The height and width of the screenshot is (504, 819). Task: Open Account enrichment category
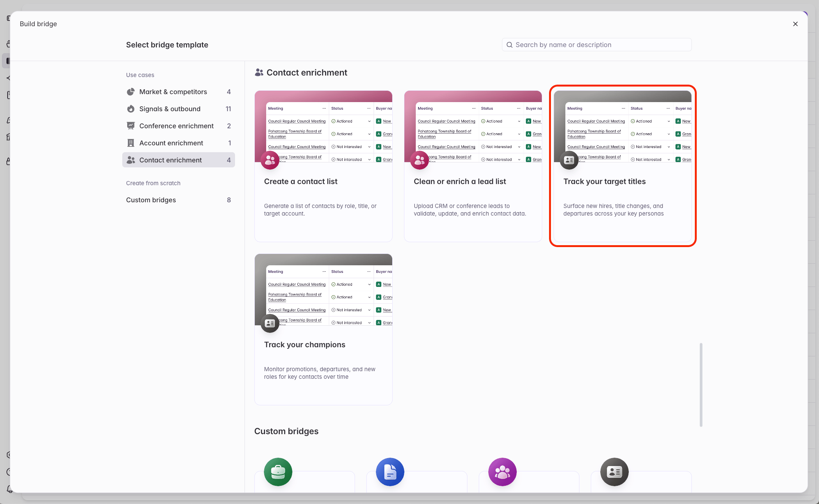click(178, 143)
